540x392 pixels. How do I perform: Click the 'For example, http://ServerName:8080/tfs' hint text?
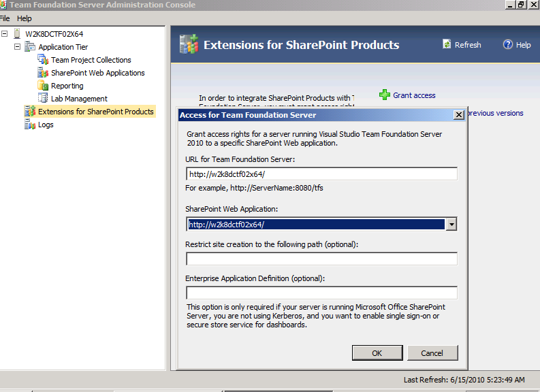tap(254, 188)
